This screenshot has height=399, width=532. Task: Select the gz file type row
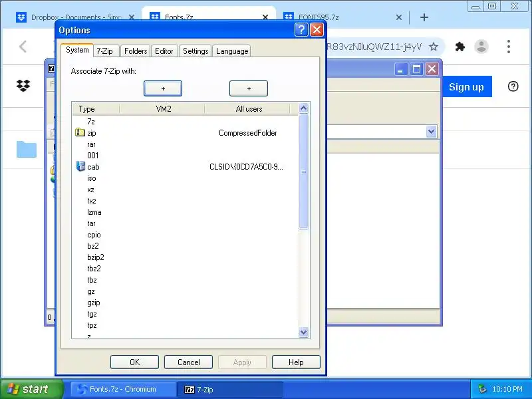pos(186,291)
